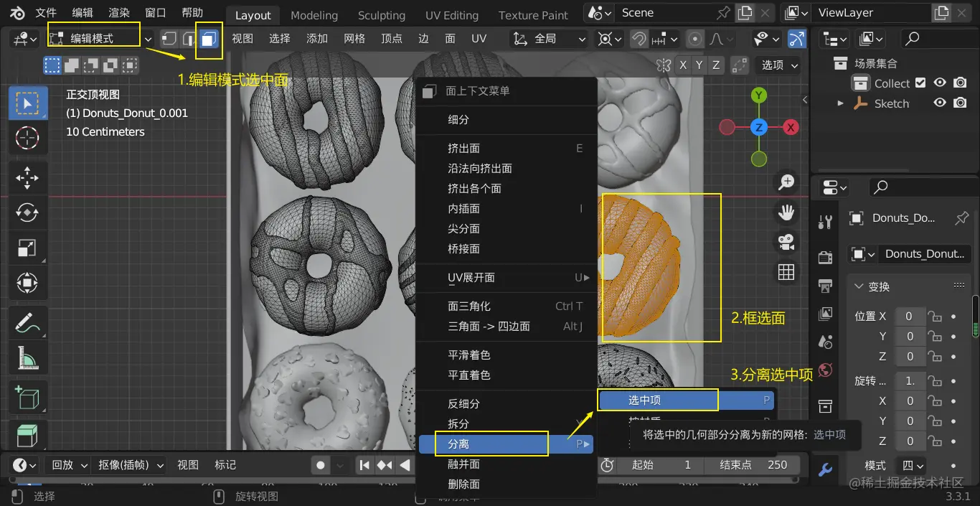This screenshot has width=980, height=506.
Task: Switch to Modeling workspace tab
Action: (314, 15)
